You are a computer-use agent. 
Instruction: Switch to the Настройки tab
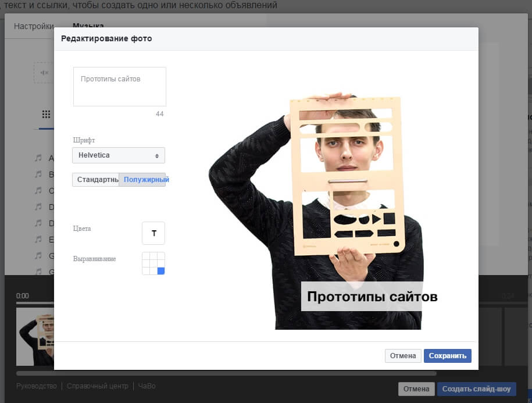(34, 27)
